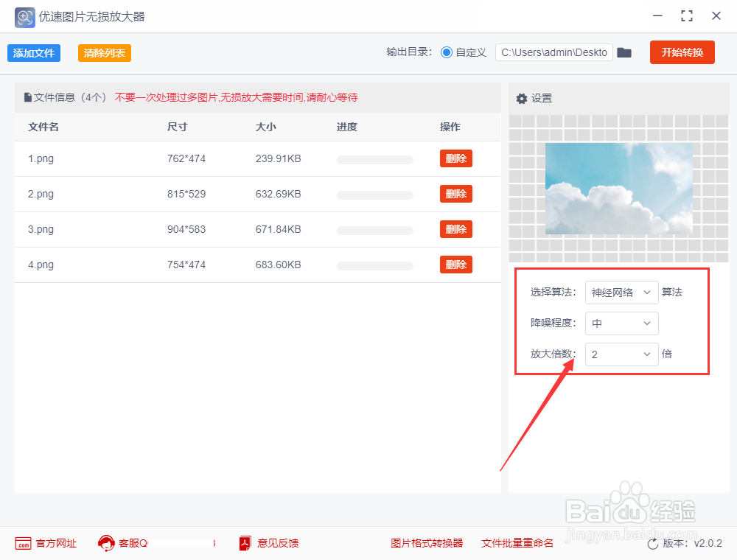Click 清除列表 to clear the list
The height and width of the screenshot is (560, 737).
point(104,52)
